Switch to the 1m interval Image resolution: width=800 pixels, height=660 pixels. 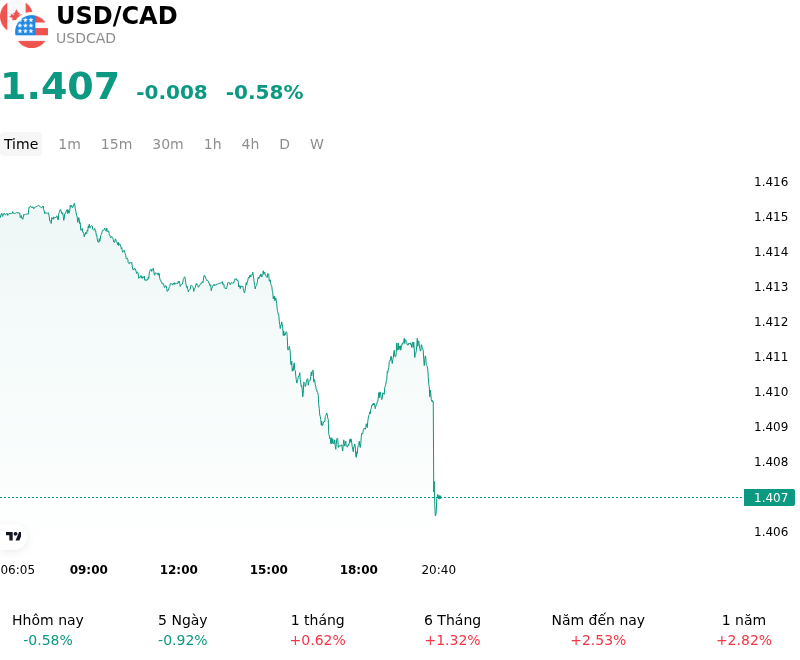pos(69,144)
